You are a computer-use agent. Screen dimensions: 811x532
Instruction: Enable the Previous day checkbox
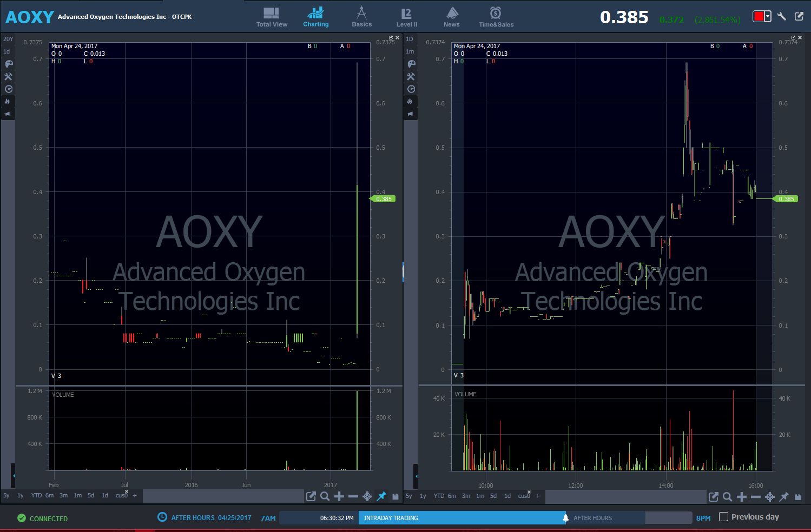(723, 517)
